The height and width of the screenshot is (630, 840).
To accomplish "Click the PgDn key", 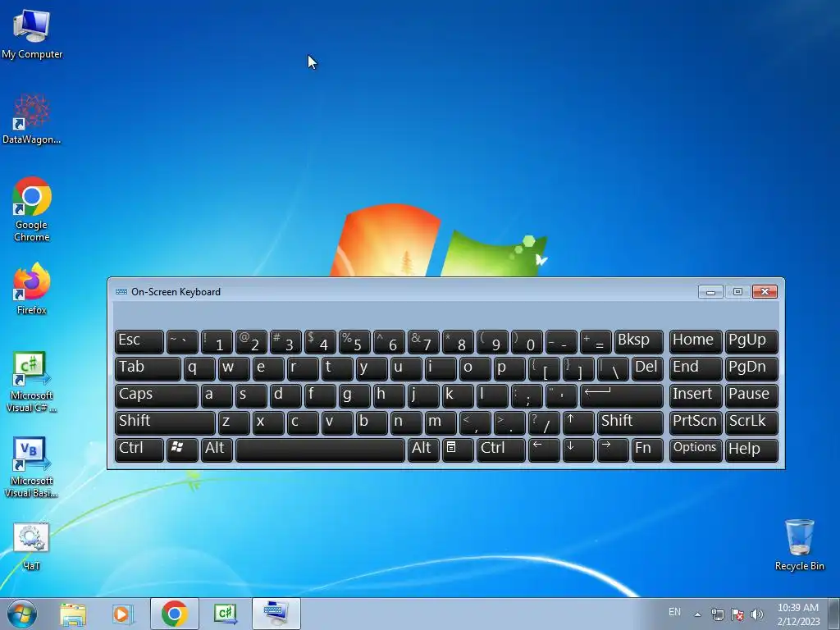I will (751, 368).
